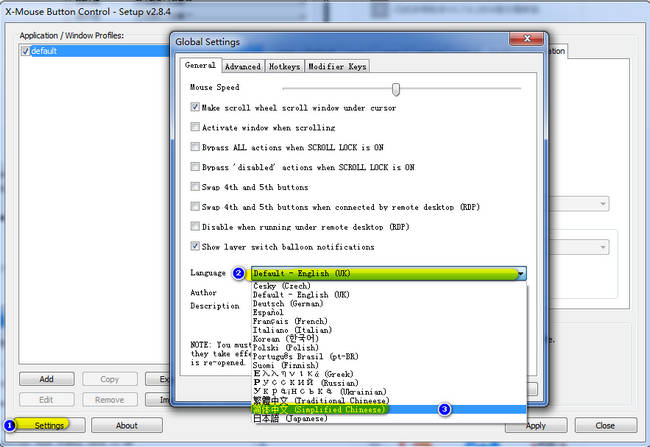Collapse the Language combo box arrow
The image size is (650, 447).
pos(521,274)
